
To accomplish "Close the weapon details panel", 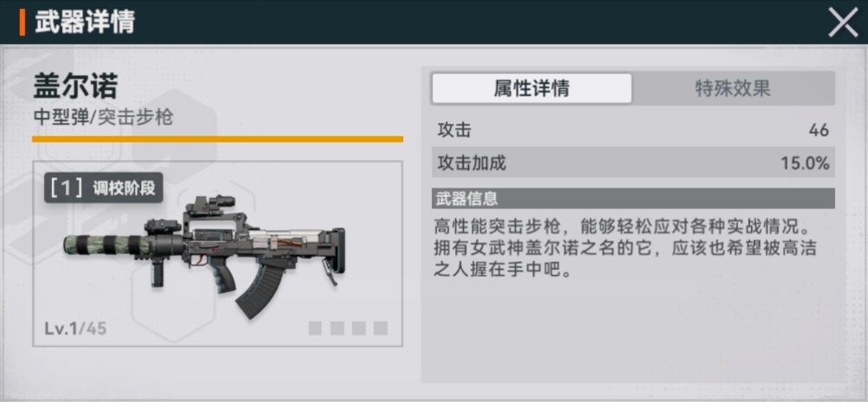I will coord(843,22).
